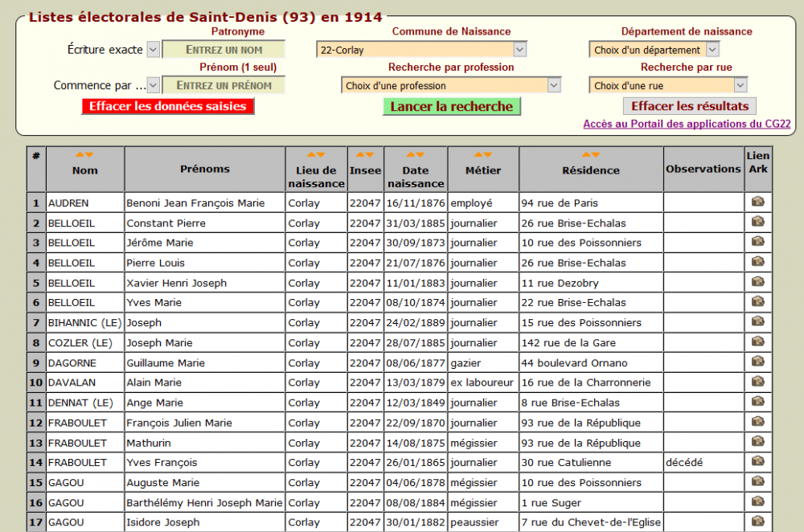804x532 pixels.
Task: Expand the Choix d'une profession dropdown
Action: pyautogui.click(x=553, y=85)
